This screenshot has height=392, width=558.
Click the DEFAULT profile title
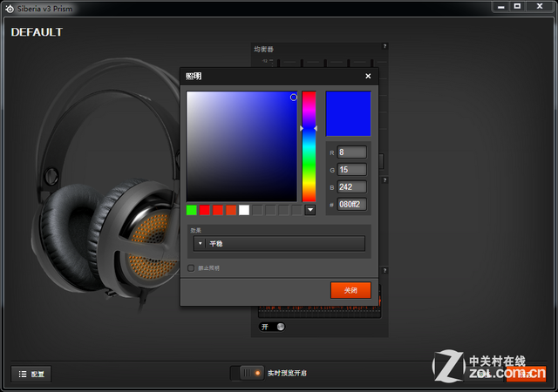(37, 32)
